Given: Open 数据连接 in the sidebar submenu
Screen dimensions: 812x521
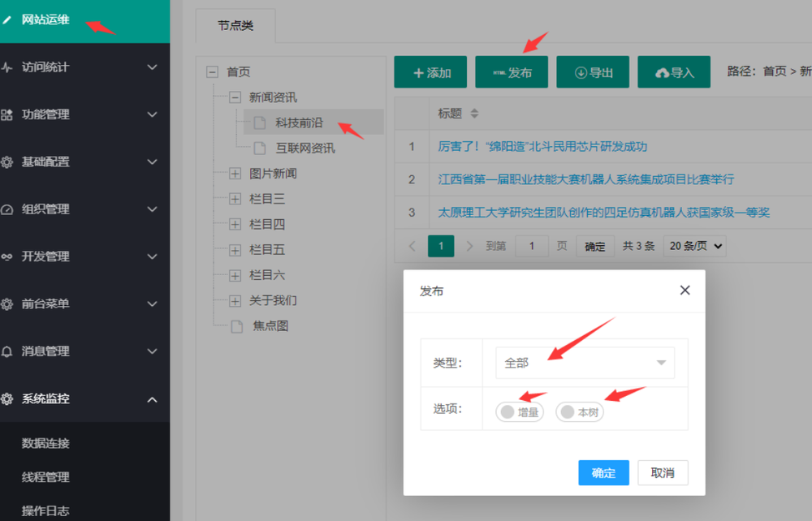Looking at the screenshot, I should click(45, 443).
